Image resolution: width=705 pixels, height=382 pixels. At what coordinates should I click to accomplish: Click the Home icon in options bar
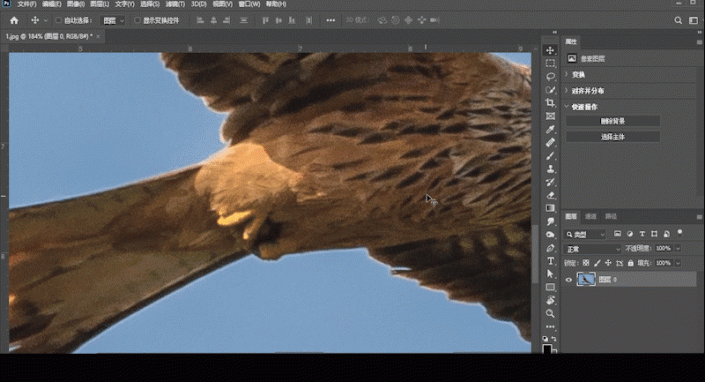pyautogui.click(x=14, y=20)
